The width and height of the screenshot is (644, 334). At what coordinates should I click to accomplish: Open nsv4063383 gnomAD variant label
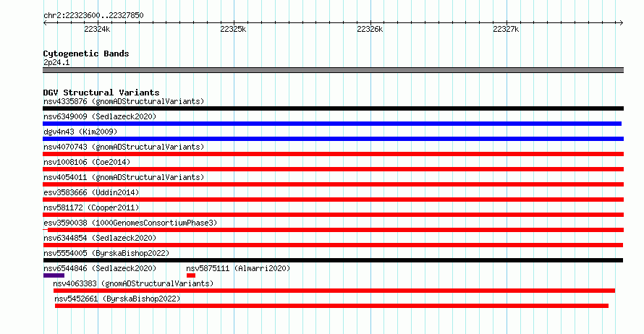click(133, 283)
